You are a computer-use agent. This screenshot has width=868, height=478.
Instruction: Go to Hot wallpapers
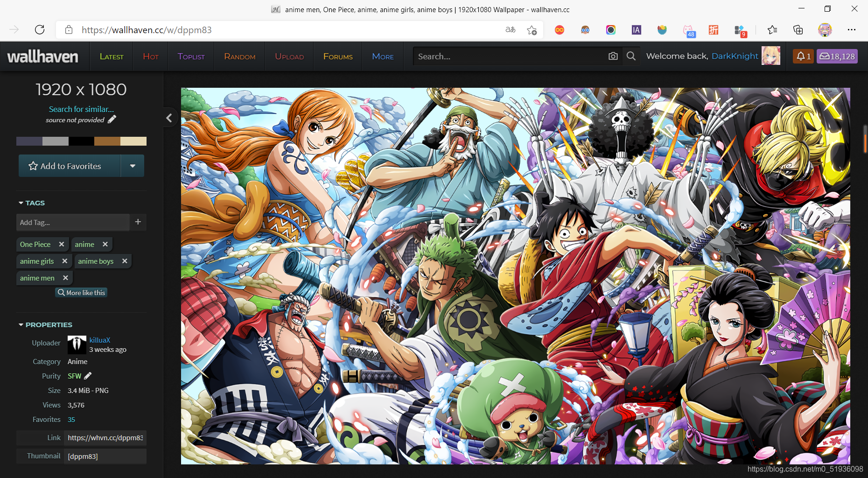[x=151, y=56]
